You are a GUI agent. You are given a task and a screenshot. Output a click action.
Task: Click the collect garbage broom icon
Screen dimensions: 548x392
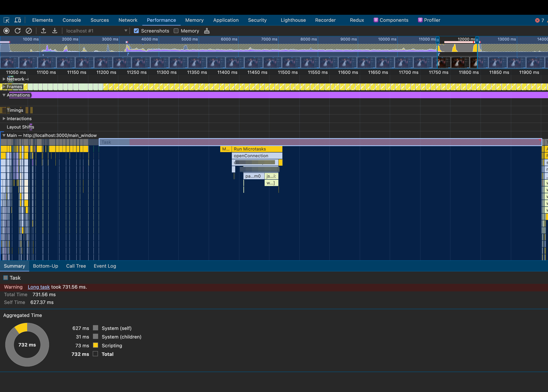(207, 31)
